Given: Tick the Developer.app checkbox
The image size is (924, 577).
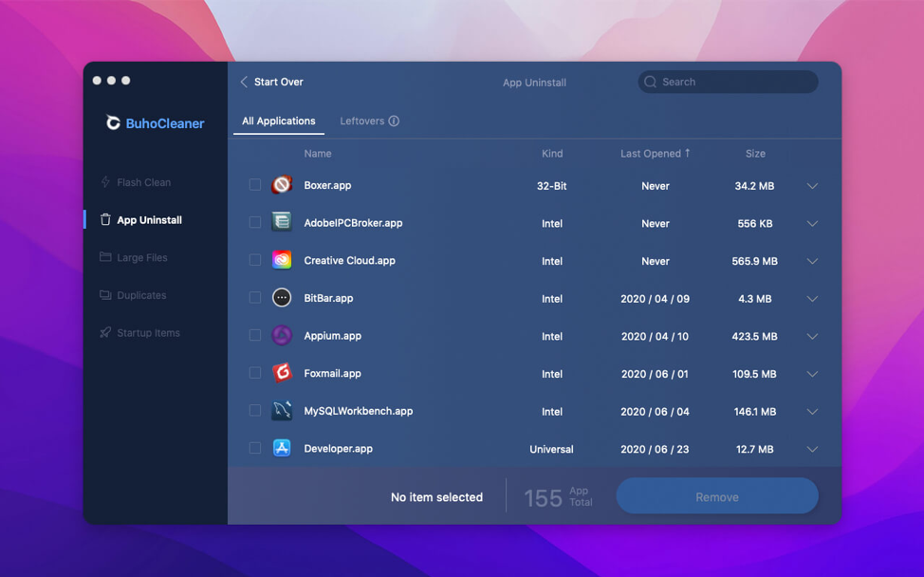Looking at the screenshot, I should point(254,448).
